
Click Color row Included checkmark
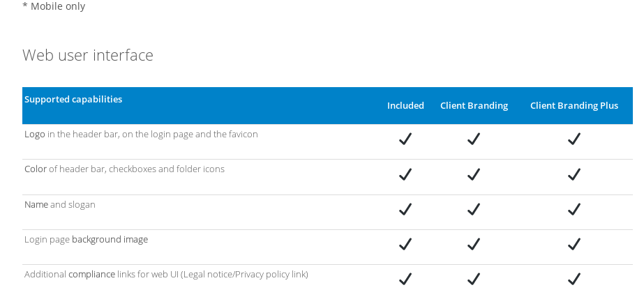click(405, 174)
